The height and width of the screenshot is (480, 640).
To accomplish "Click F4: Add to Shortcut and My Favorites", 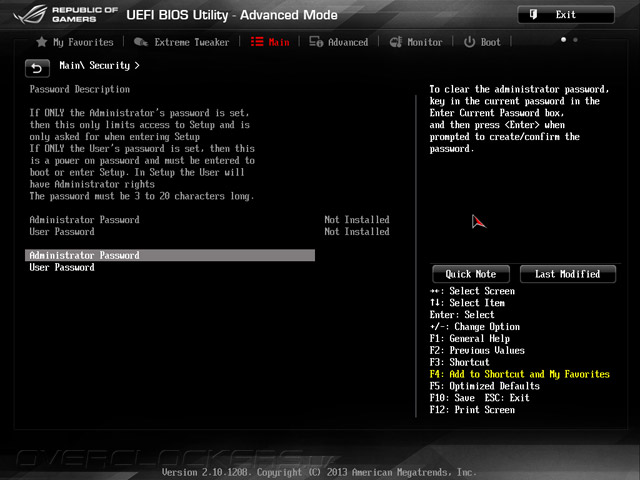I will tap(520, 374).
